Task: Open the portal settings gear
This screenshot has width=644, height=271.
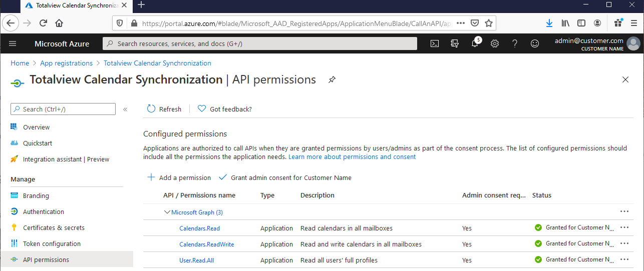Action: (495, 43)
